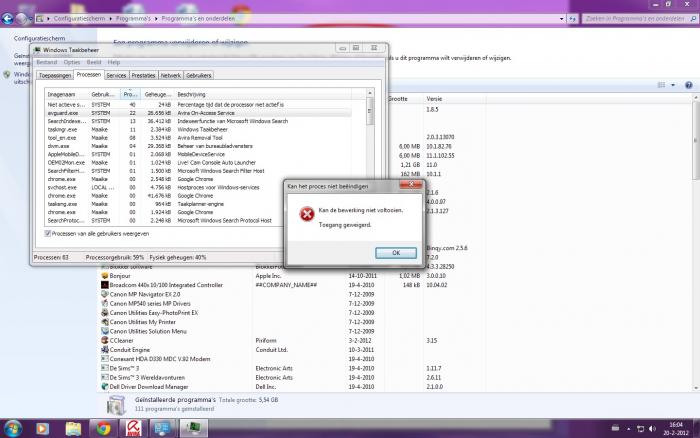Click the volume speaker icon in system tray
The width and height of the screenshot is (700, 438).
pyautogui.click(x=652, y=429)
